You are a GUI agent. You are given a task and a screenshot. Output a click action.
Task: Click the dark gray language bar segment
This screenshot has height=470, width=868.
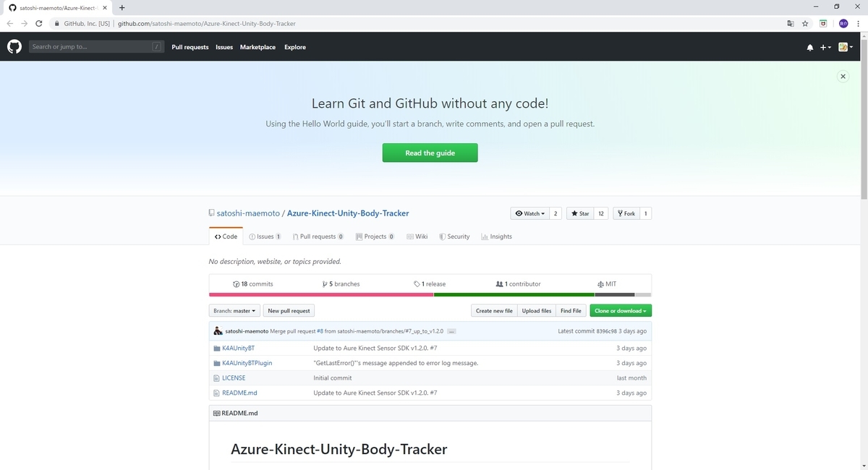(x=615, y=294)
